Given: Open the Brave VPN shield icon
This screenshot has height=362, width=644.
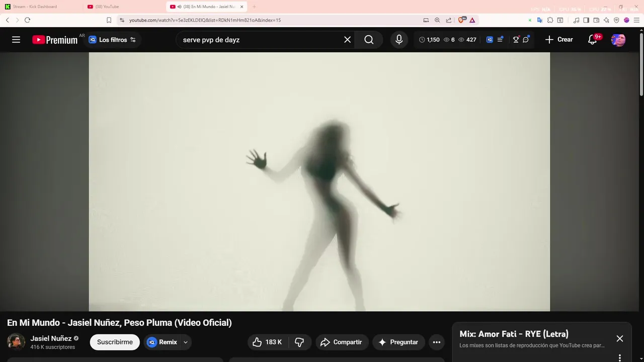Looking at the screenshot, I should (x=616, y=20).
